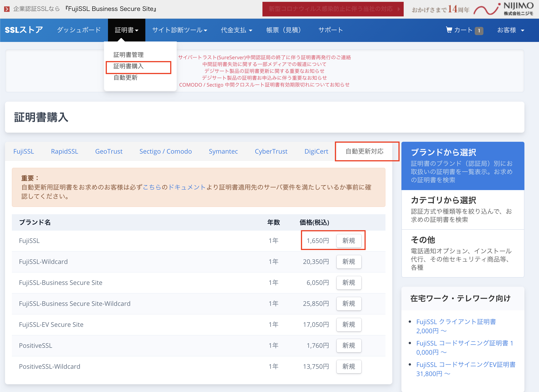Screen dimensions: 539x392
Task: Switch to the FujiSSL tab
Action: pos(24,151)
